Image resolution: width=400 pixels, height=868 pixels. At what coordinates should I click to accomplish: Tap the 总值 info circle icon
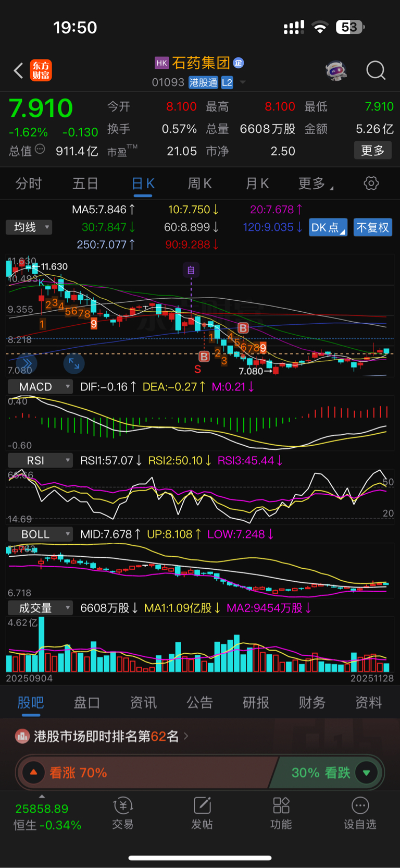(40, 150)
